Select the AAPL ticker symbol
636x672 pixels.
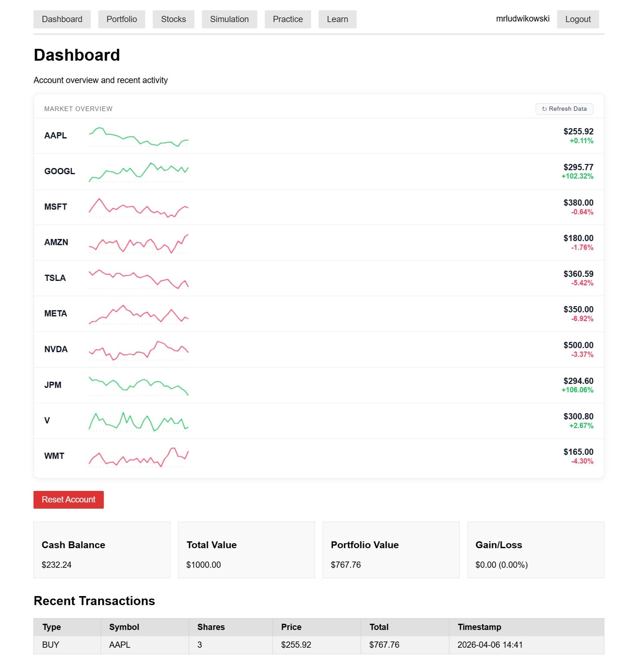coord(56,136)
